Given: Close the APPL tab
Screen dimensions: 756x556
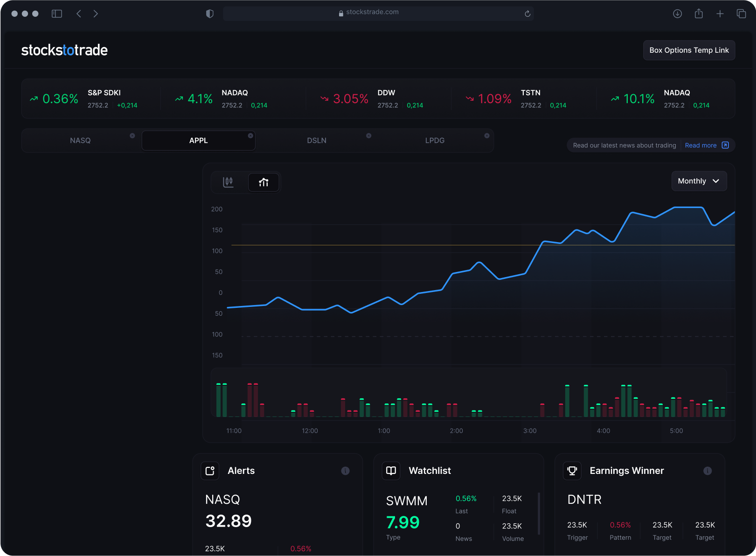Looking at the screenshot, I should [250, 136].
